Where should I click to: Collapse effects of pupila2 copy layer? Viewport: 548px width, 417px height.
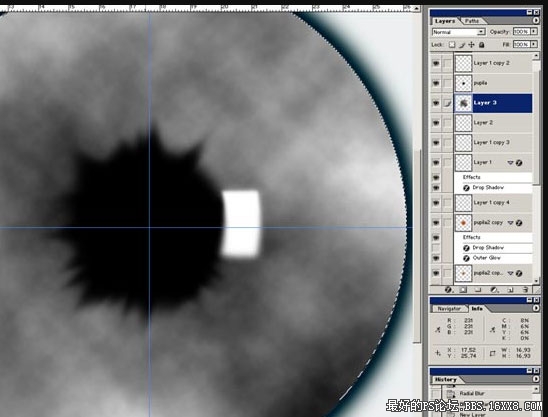[511, 223]
